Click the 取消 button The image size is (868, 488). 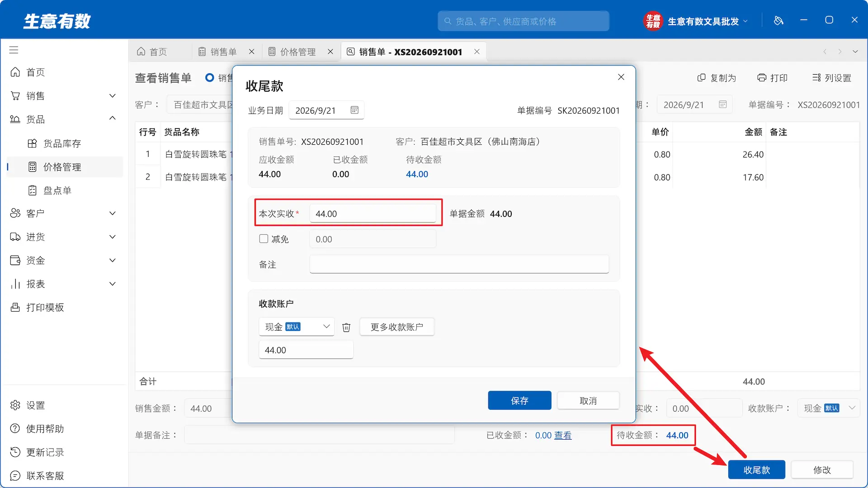click(588, 401)
